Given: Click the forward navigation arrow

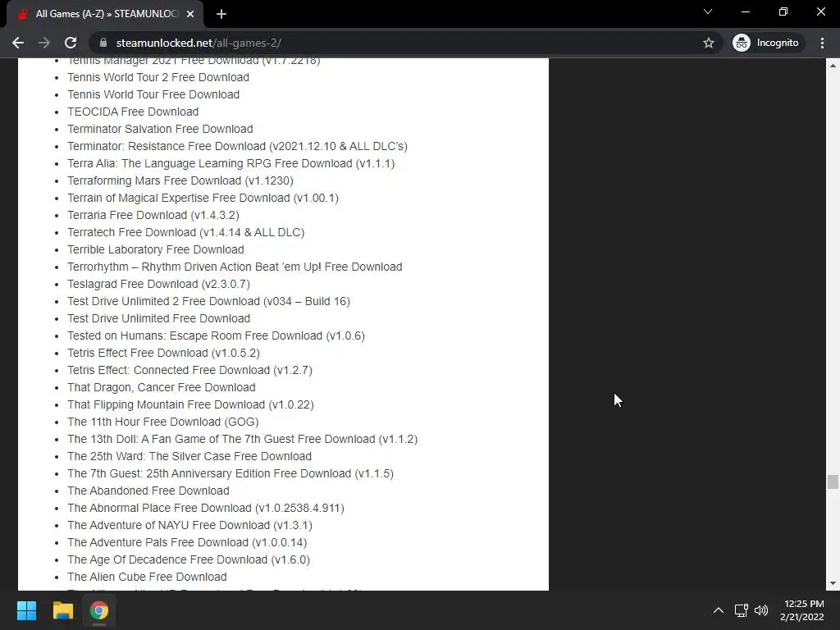Looking at the screenshot, I should (44, 43).
